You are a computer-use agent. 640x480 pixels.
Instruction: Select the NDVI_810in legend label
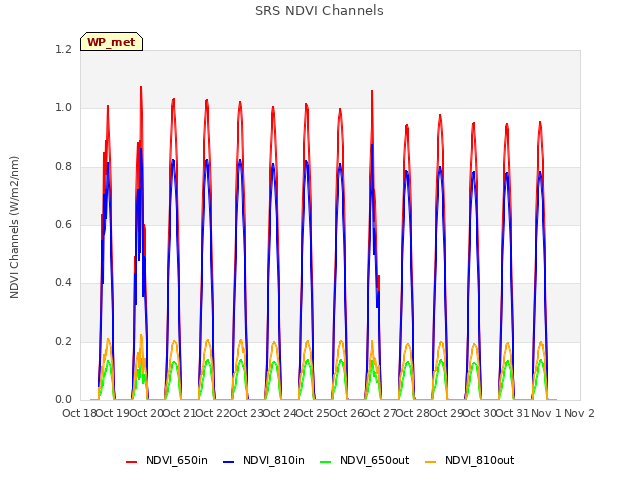273,460
